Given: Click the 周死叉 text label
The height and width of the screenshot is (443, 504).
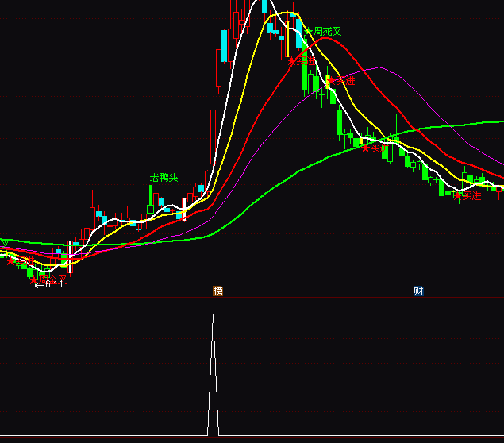Looking at the screenshot, I should pos(328,32).
